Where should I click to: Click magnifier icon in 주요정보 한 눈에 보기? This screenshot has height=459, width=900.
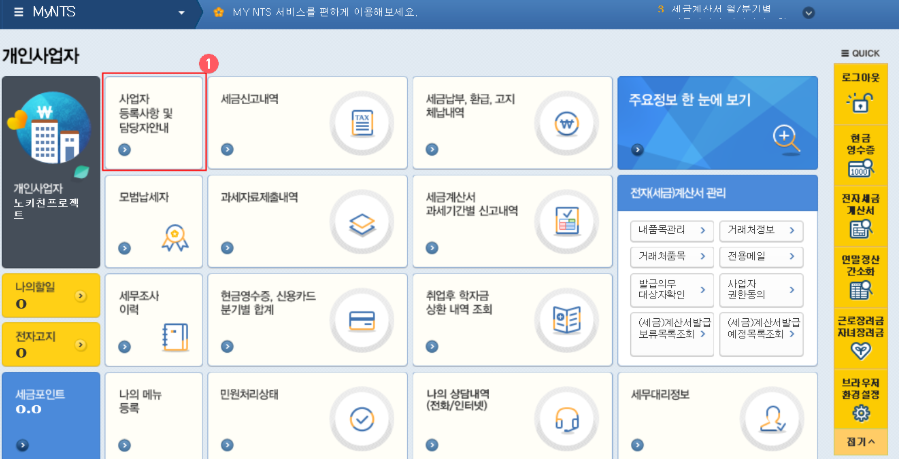tap(786, 139)
